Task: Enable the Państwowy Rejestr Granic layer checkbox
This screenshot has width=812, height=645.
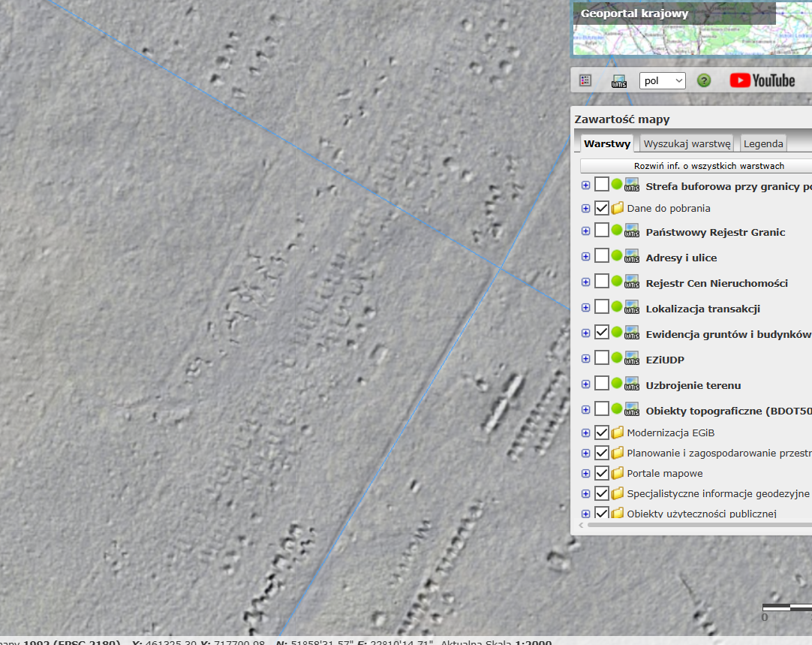Action: pyautogui.click(x=601, y=231)
